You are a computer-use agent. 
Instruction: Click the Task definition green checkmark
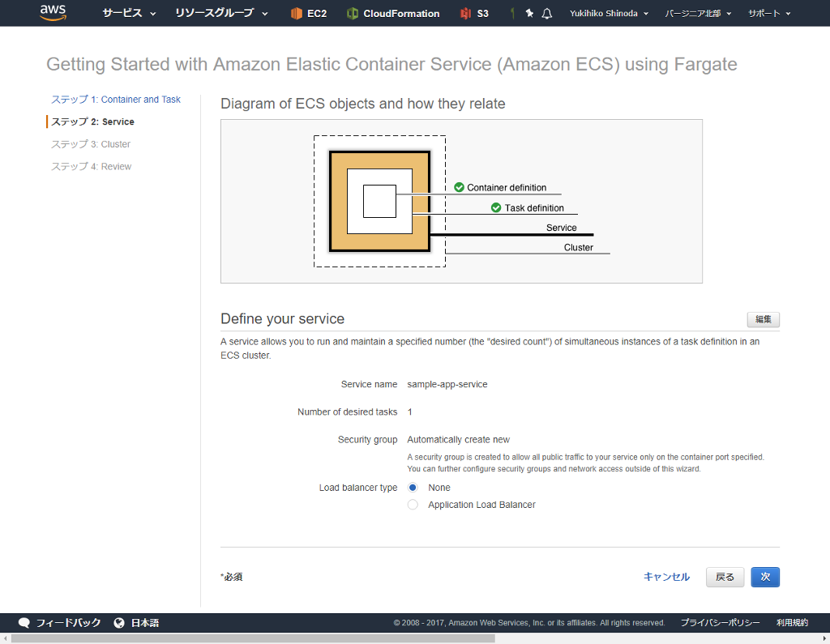[496, 207]
